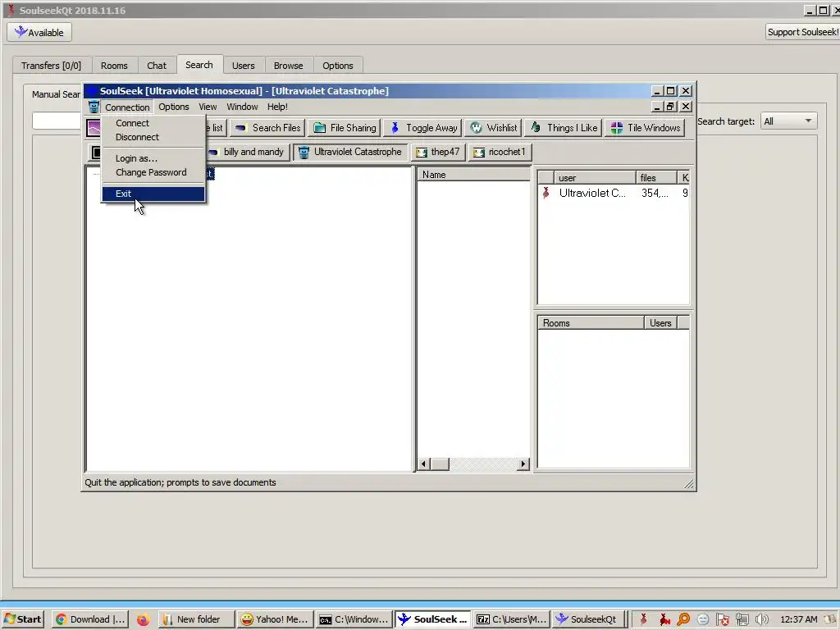Choose Disconnect from the Connection menu
Screen dimensions: 840x630
coord(153,137)
